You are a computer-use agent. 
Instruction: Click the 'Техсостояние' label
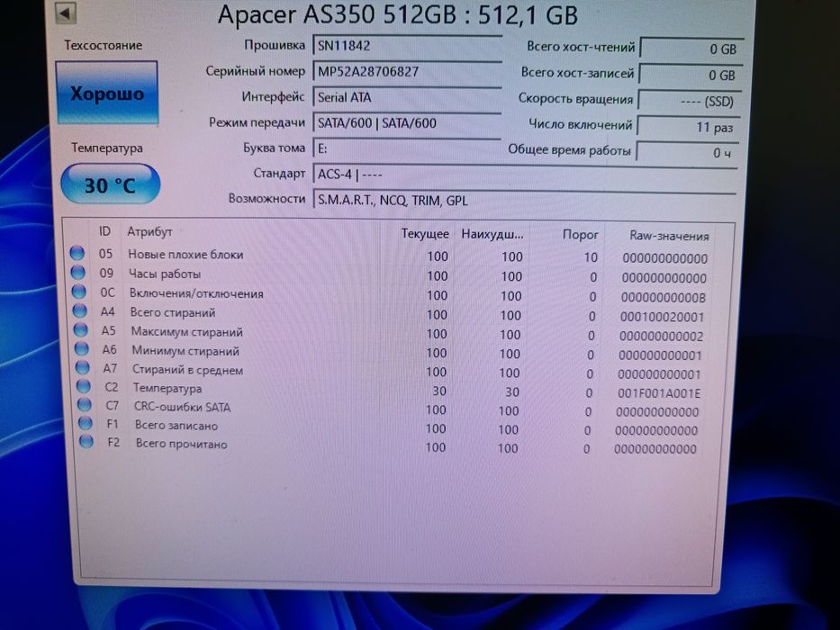click(x=104, y=45)
